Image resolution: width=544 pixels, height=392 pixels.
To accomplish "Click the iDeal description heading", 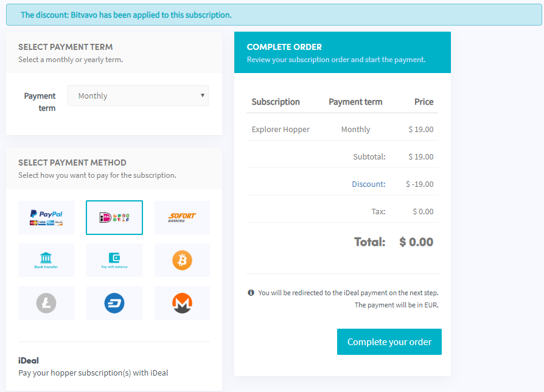I will (29, 360).
